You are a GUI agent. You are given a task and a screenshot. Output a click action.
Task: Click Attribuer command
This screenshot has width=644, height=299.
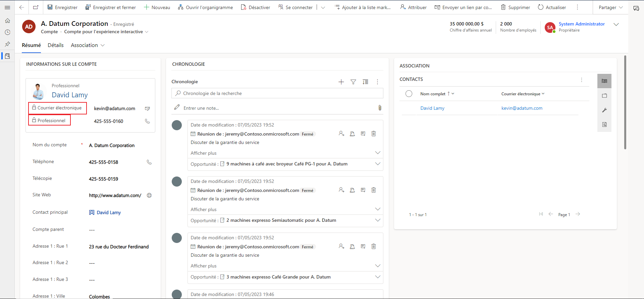click(414, 7)
